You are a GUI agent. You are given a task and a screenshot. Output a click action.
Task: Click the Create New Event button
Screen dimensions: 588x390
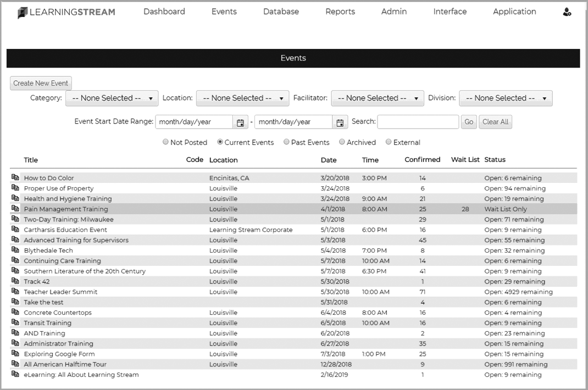coord(41,83)
